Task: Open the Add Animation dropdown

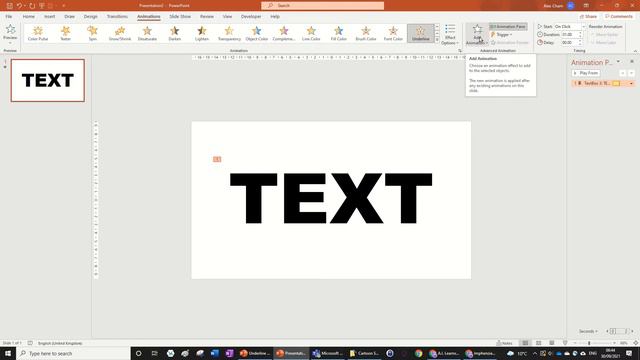Action: click(477, 34)
